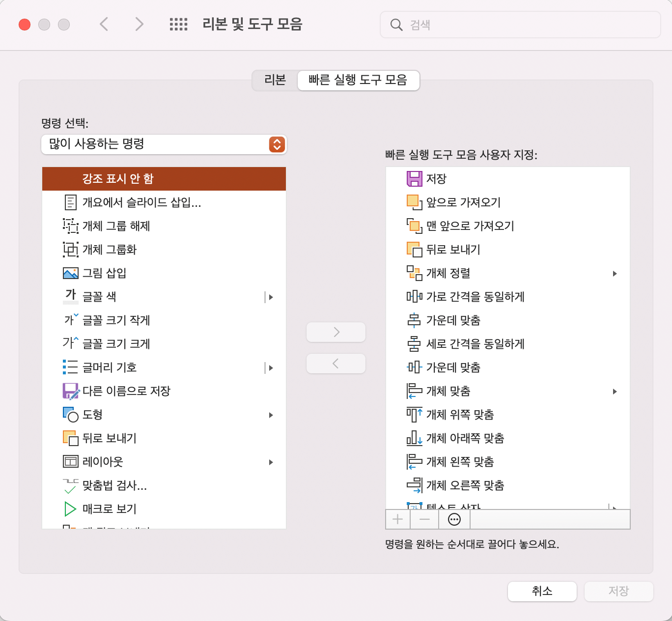Click the 뒤로 보내기 icon in the right list
Viewport: 672px width, 621px height.
click(x=414, y=250)
